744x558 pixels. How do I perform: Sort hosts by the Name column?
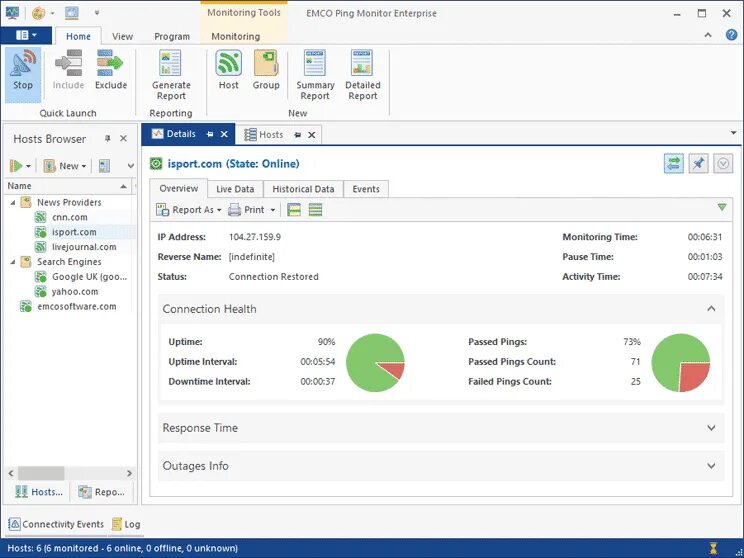[x=67, y=186]
